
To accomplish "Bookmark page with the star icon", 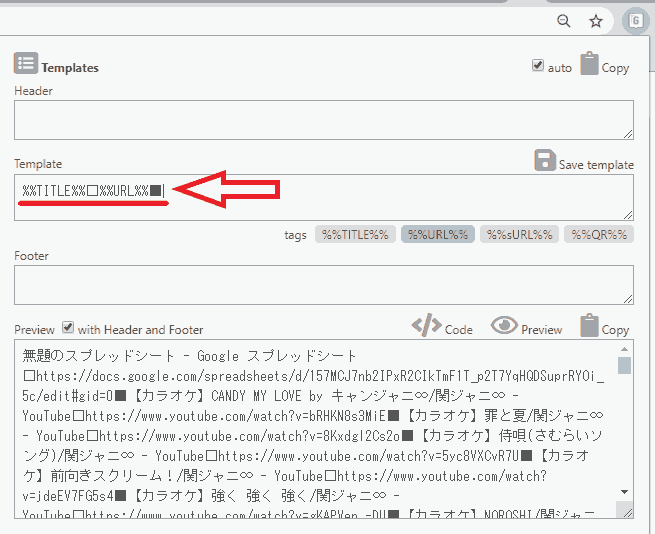I will pyautogui.click(x=596, y=21).
